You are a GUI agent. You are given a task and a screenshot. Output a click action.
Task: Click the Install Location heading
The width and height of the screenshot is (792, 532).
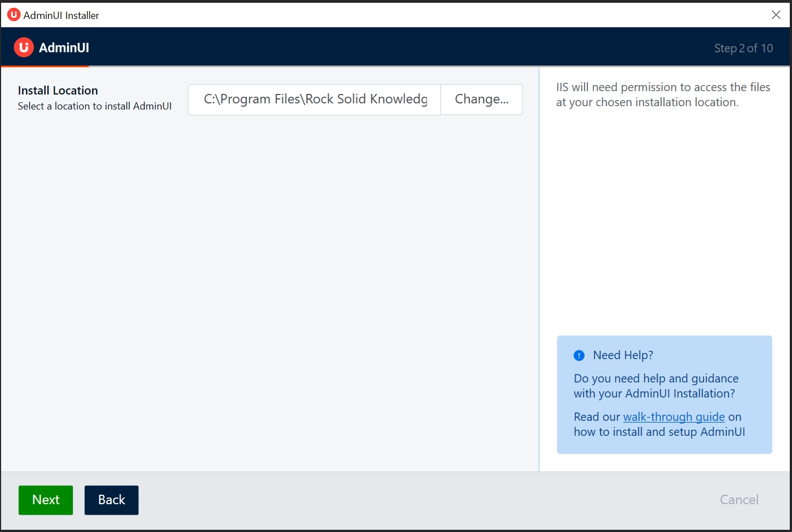(x=58, y=90)
